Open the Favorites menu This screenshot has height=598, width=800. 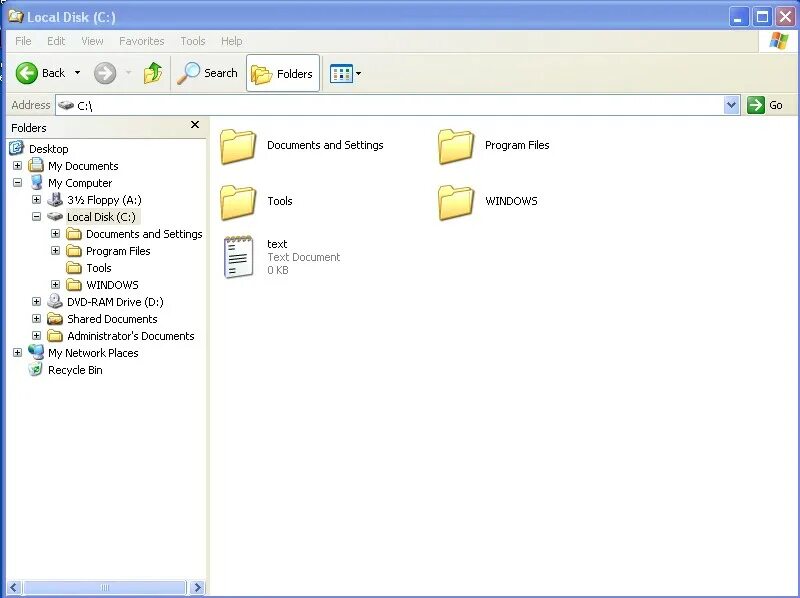tap(142, 41)
